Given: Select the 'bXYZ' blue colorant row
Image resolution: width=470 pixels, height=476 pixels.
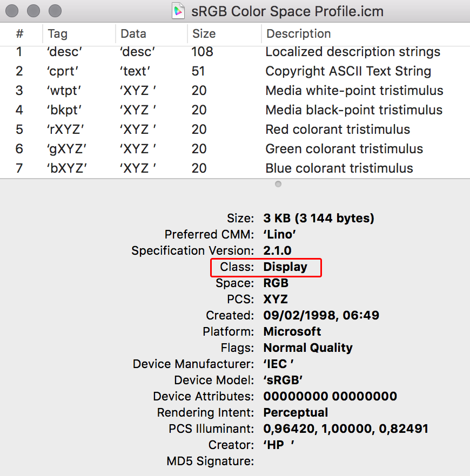Looking at the screenshot, I should tap(235, 168).
